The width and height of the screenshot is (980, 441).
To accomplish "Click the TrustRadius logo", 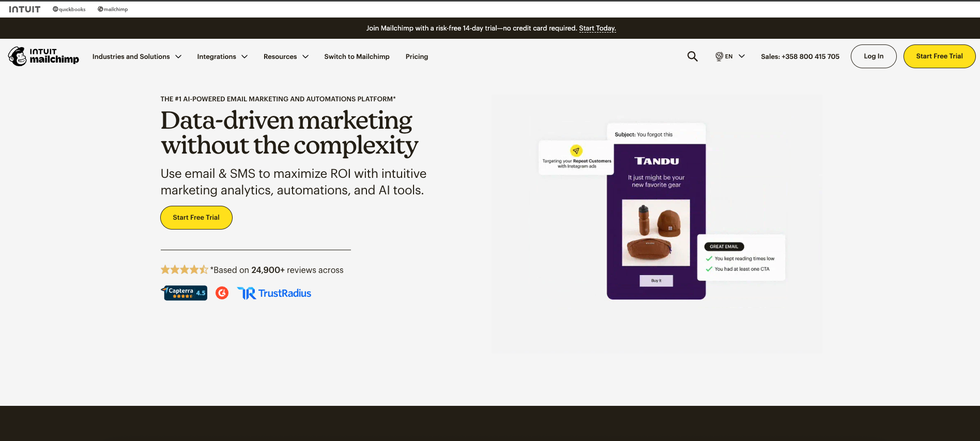I will click(x=274, y=293).
